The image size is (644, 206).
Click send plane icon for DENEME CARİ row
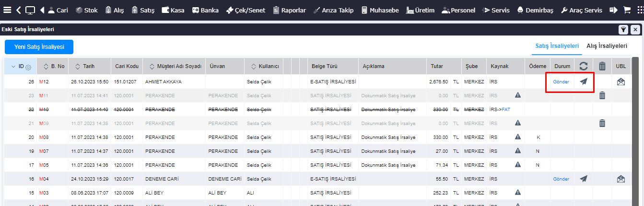point(583,179)
